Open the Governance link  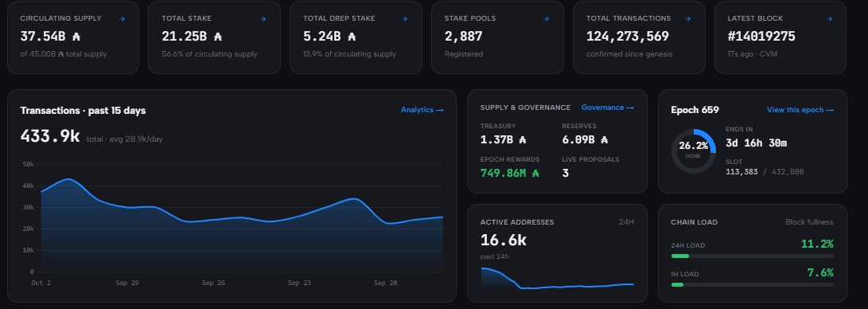point(608,108)
